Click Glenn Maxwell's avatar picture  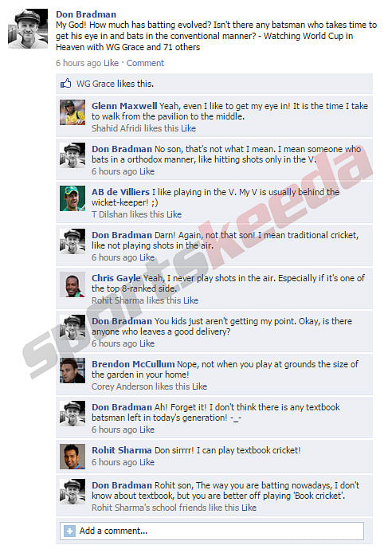[x=73, y=112]
